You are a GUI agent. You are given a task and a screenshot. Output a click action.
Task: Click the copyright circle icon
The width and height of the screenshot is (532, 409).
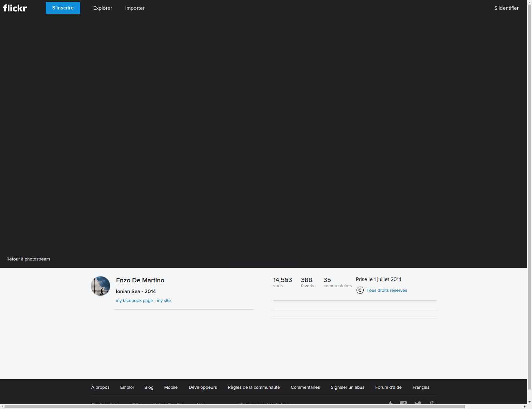(x=360, y=290)
